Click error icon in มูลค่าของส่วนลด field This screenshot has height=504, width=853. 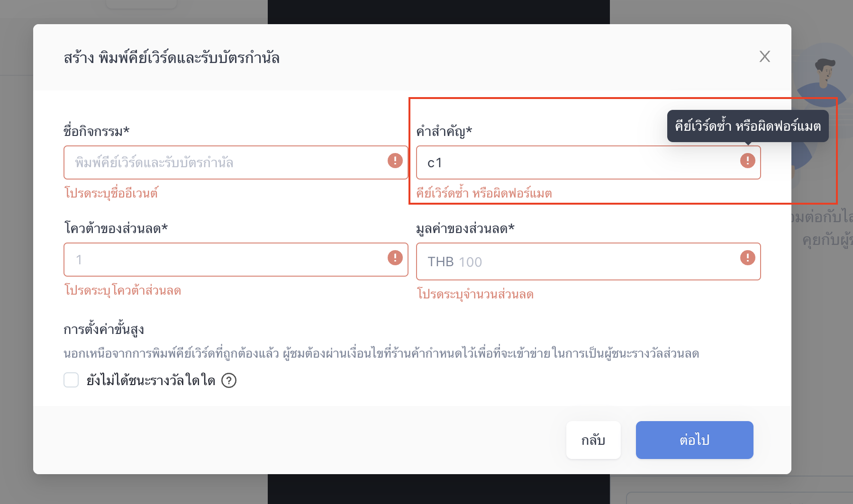tap(747, 258)
